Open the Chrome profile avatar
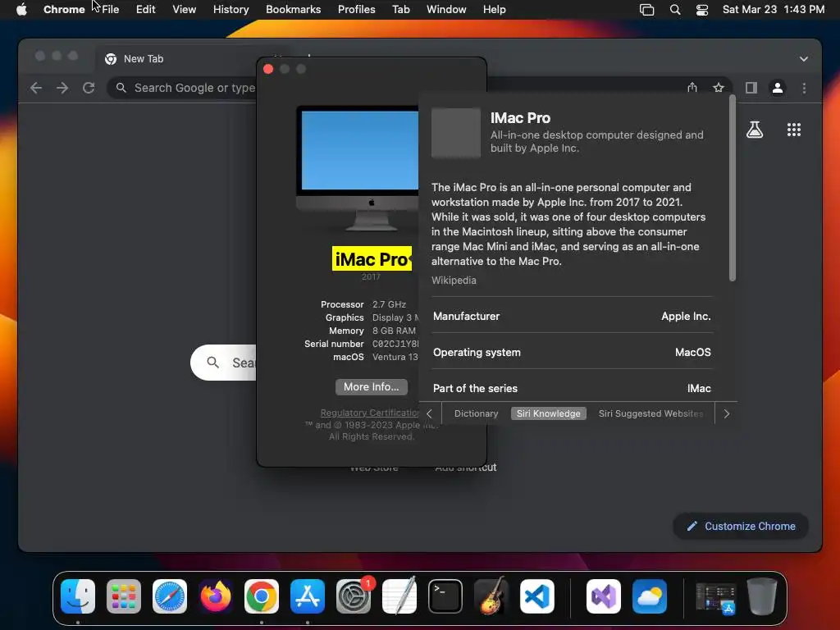The image size is (840, 630). pyautogui.click(x=778, y=87)
